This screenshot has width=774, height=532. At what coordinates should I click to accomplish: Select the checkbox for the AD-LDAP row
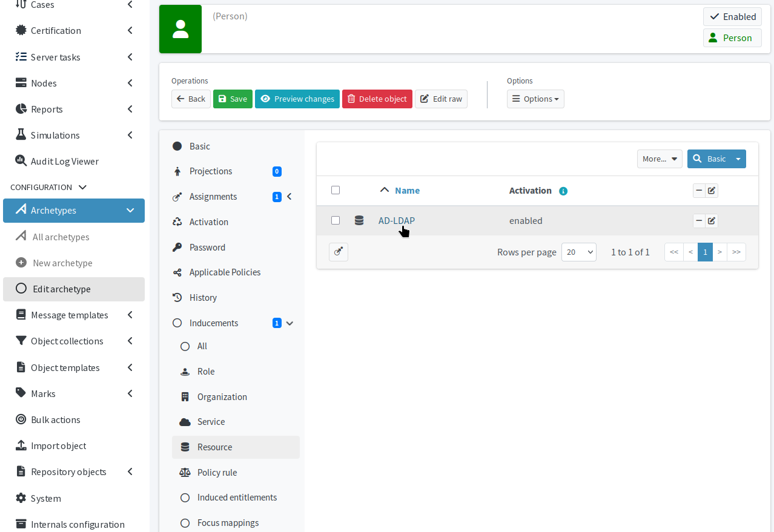tap(336, 220)
